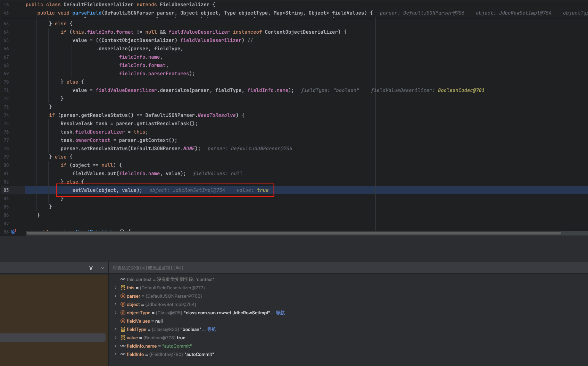Click the evaluate expression input field
The image size is (588, 366).
pyautogui.click(x=313, y=268)
